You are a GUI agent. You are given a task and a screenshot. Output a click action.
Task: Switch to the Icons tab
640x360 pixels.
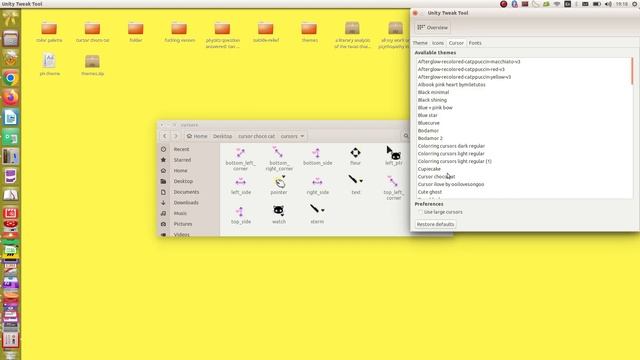[x=438, y=43]
